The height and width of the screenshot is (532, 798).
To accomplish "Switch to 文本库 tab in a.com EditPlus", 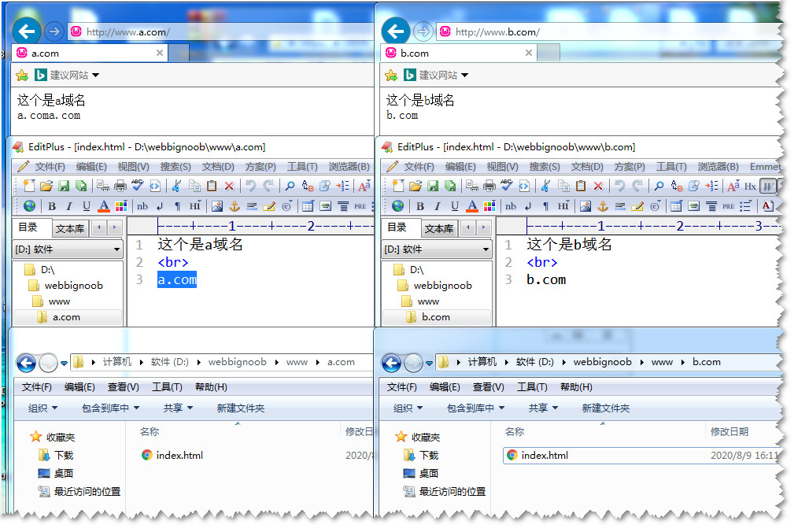I will (x=70, y=228).
